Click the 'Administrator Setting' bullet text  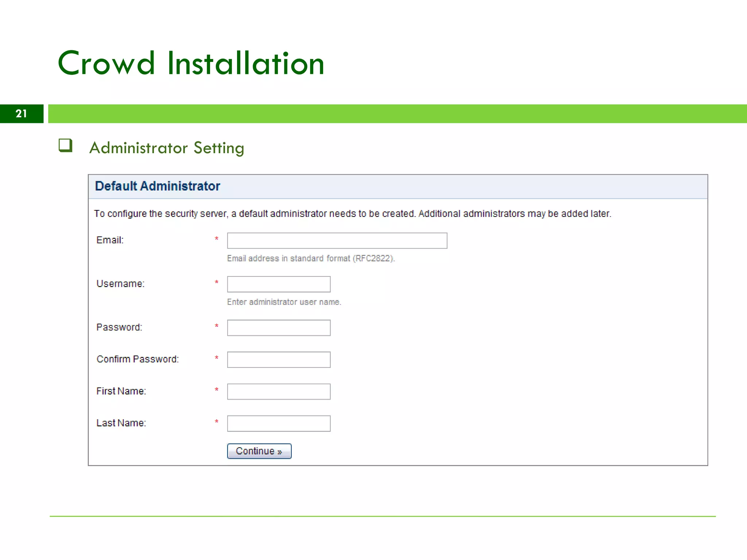[x=167, y=148]
